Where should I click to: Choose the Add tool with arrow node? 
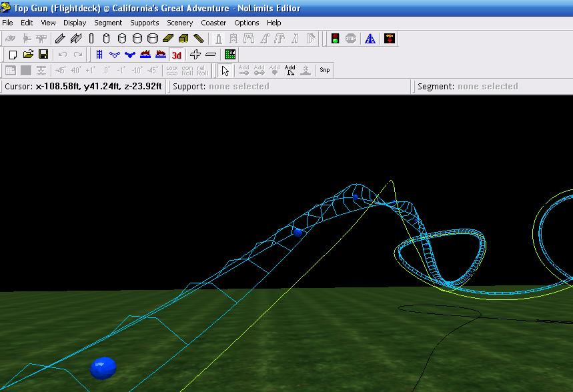pyautogui.click(x=259, y=70)
